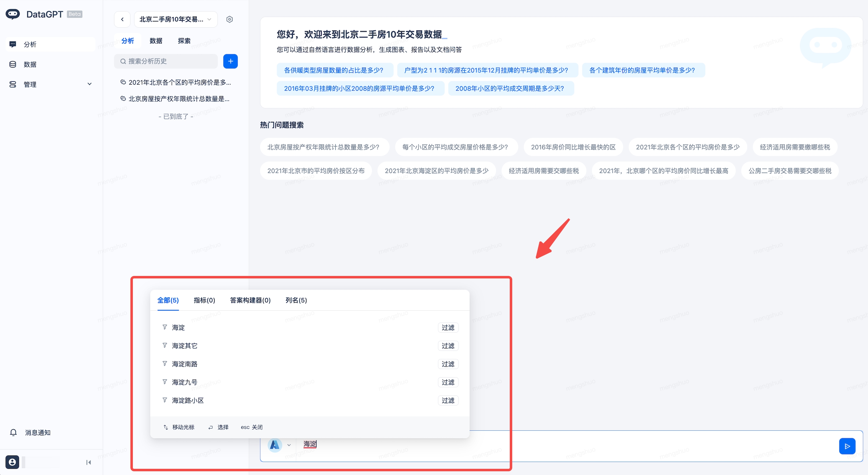Open the model selector dropdown by Azure icon

288,445
